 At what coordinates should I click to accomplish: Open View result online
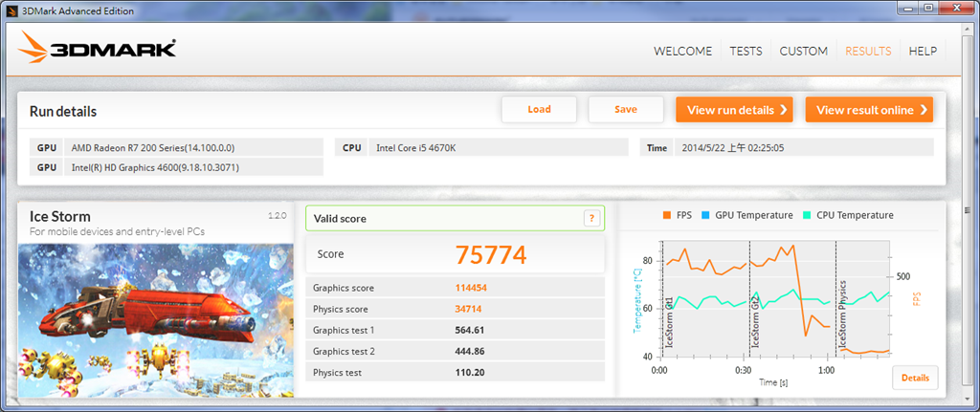pos(869,110)
